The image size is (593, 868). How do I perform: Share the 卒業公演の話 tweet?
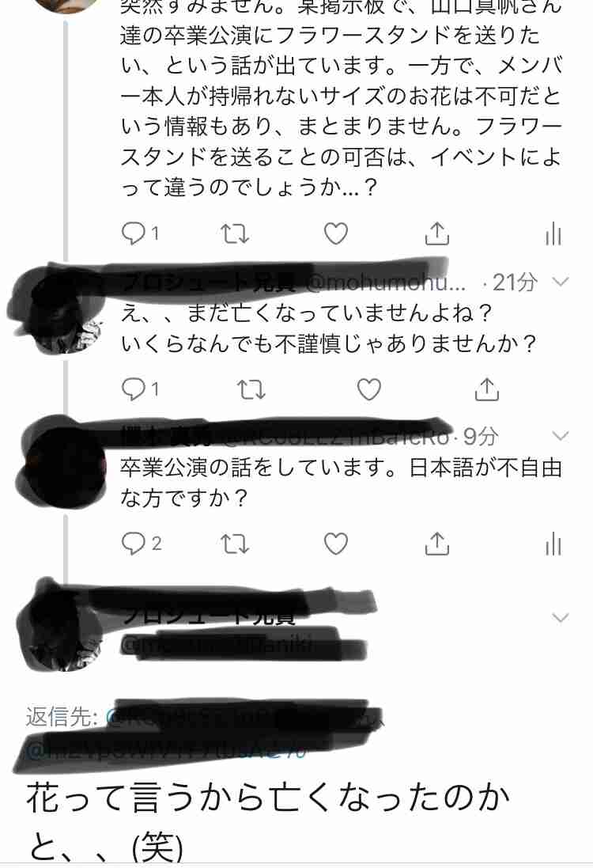pos(436,543)
